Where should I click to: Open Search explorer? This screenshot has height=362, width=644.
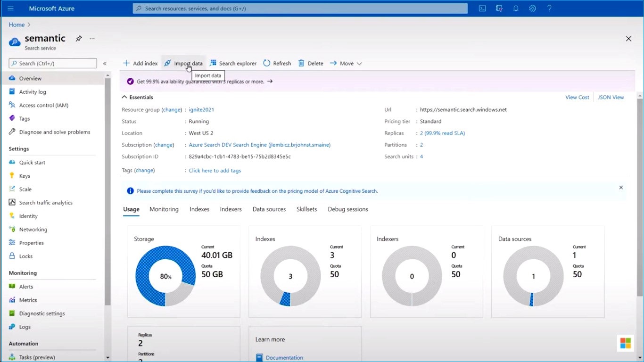pyautogui.click(x=233, y=63)
